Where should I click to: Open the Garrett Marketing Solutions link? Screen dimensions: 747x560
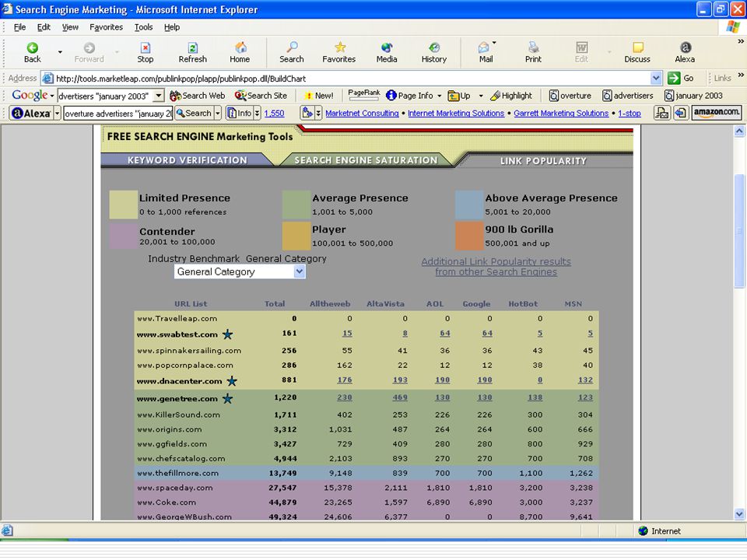561,114
